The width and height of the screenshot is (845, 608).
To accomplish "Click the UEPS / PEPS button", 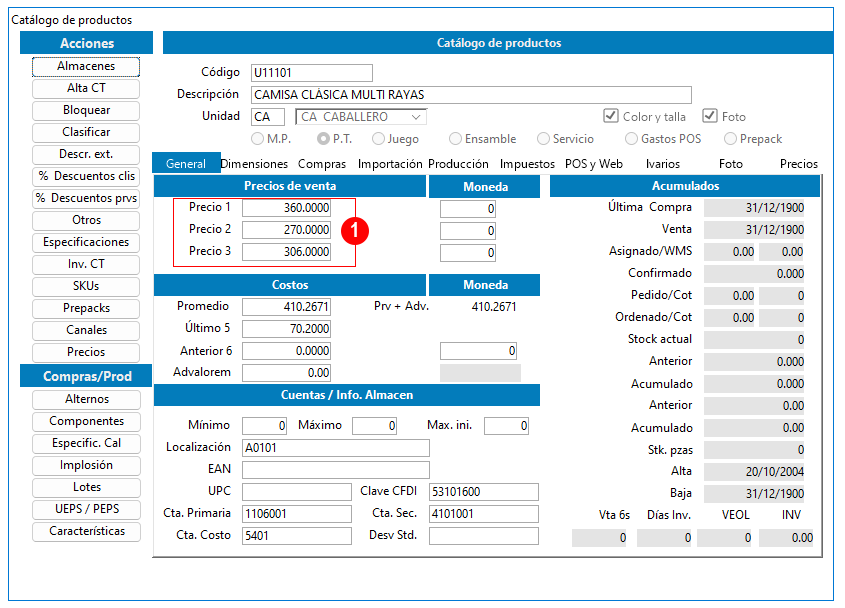I will tap(86, 509).
